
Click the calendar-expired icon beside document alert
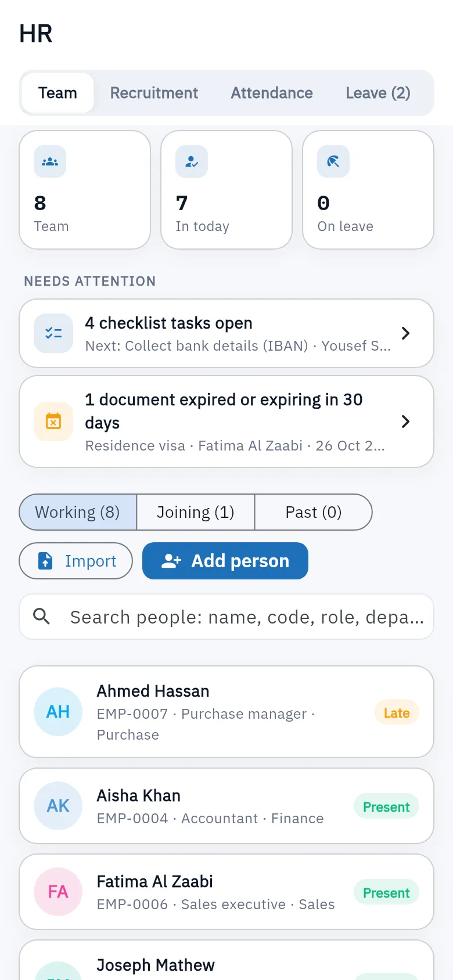53,421
